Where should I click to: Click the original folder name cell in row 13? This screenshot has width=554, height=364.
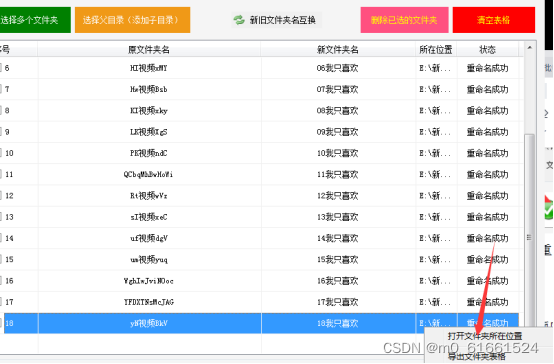[149, 217]
